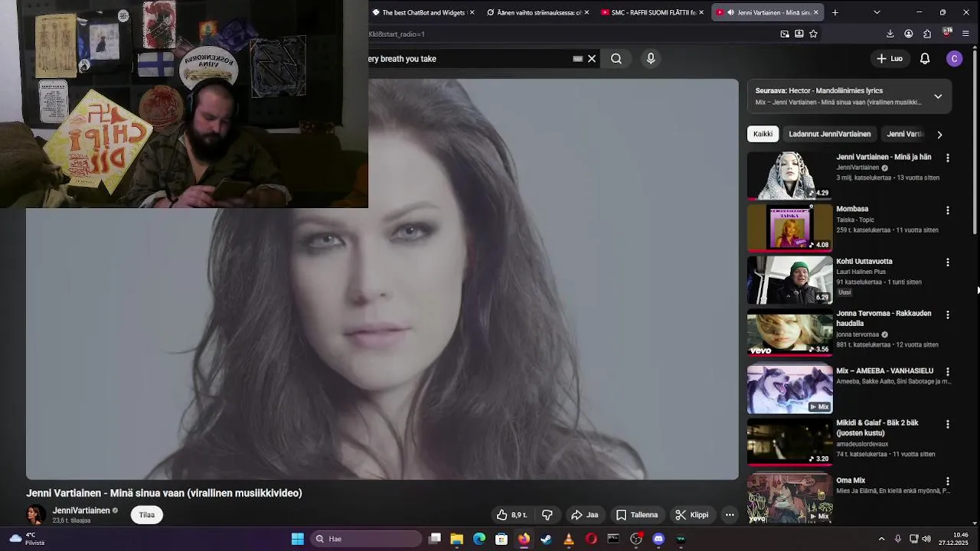
Task: Create a clip with Klippi
Action: tap(692, 515)
